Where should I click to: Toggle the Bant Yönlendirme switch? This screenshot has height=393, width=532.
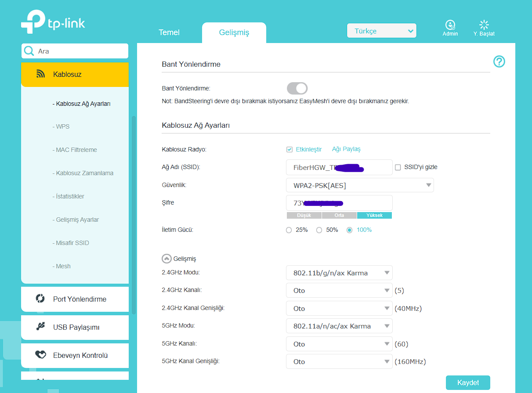(x=297, y=88)
